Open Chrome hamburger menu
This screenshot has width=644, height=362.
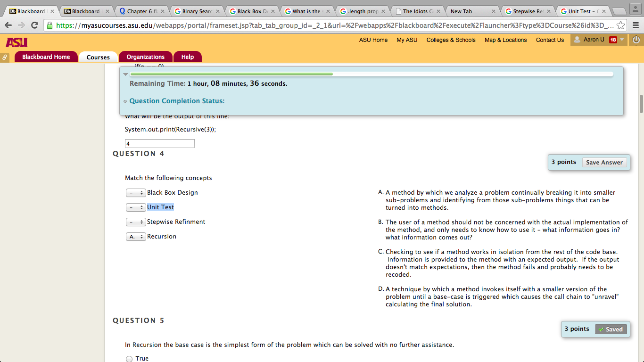tap(636, 25)
